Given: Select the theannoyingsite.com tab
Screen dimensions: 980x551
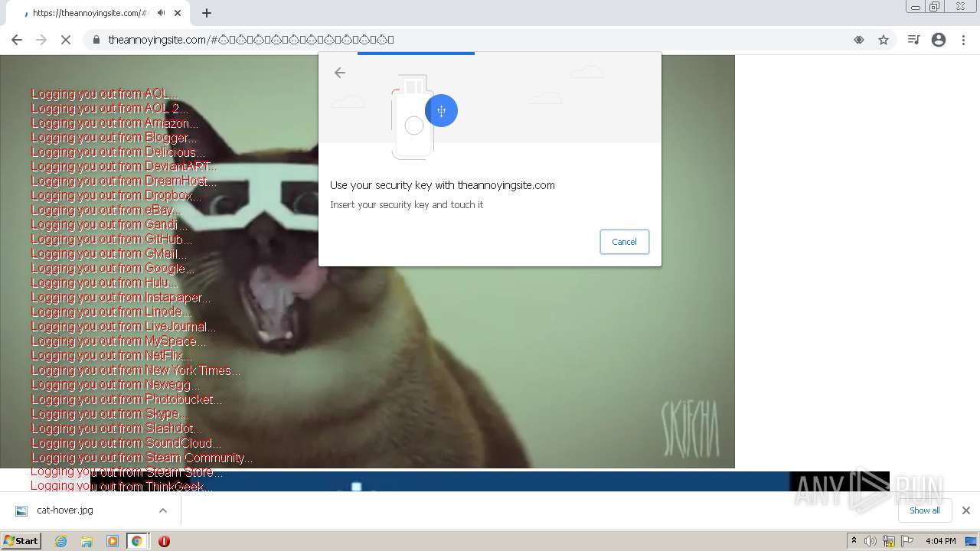Looking at the screenshot, I should tap(90, 13).
